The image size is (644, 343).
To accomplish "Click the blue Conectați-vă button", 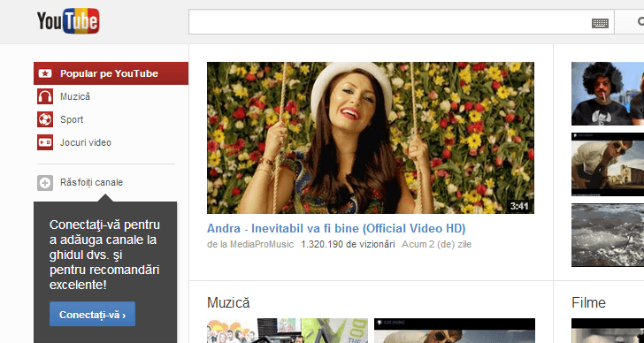I will point(92,315).
